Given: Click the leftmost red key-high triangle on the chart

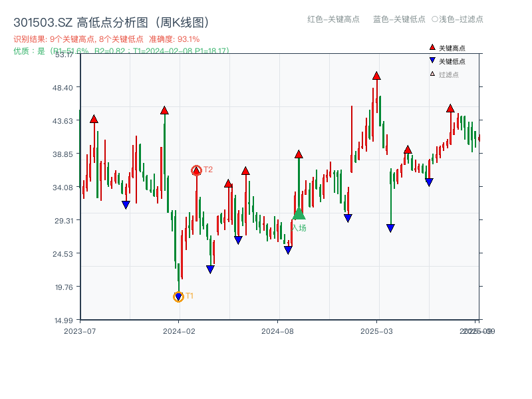Looking at the screenshot, I should 94,118.
